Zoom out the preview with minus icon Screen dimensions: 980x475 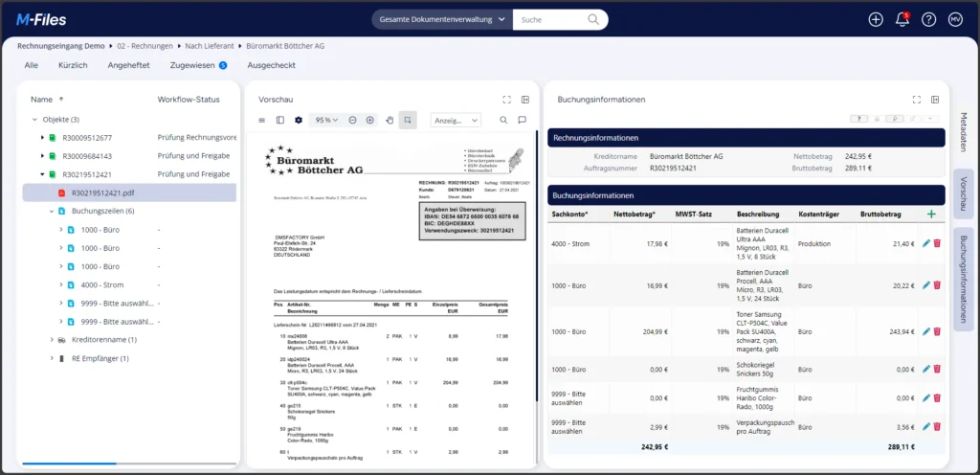pyautogui.click(x=352, y=120)
